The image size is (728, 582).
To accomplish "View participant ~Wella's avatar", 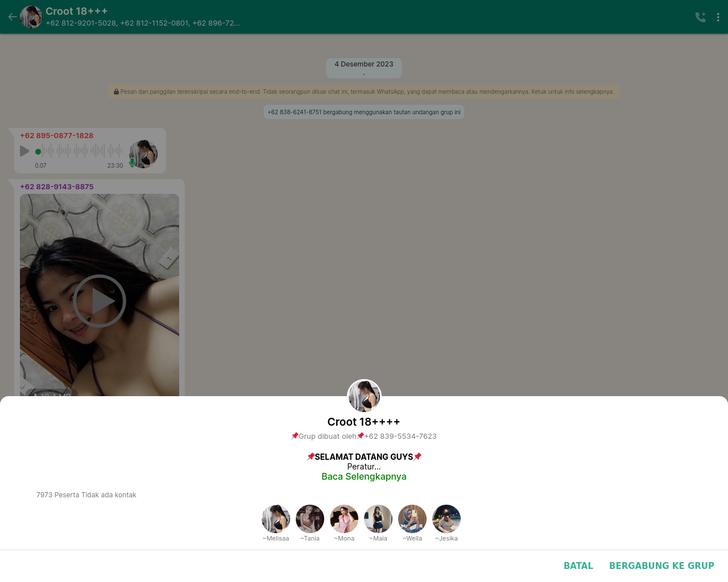I will pyautogui.click(x=412, y=519).
